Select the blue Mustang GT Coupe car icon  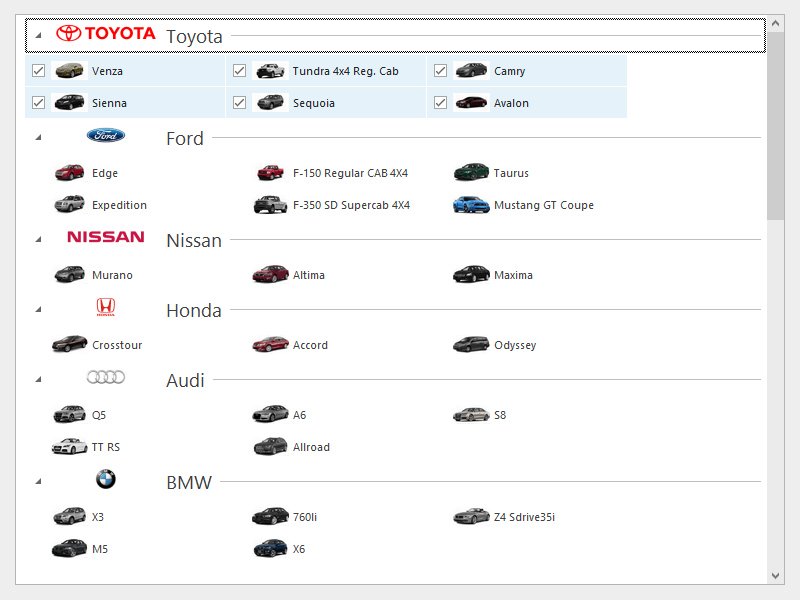point(471,205)
